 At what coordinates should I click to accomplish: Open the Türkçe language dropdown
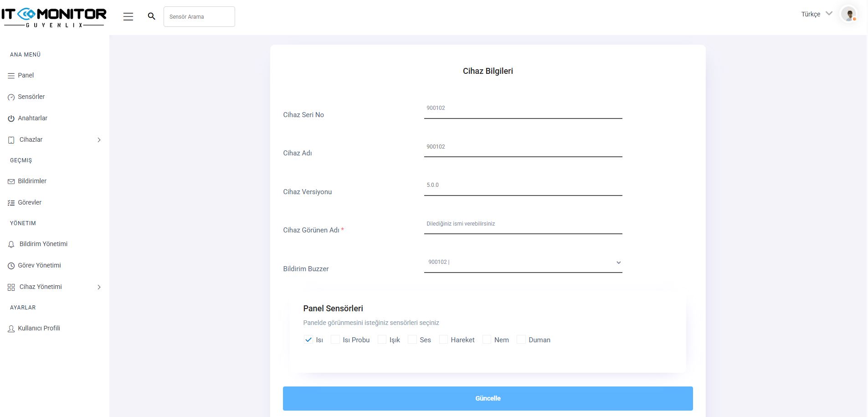tap(817, 14)
